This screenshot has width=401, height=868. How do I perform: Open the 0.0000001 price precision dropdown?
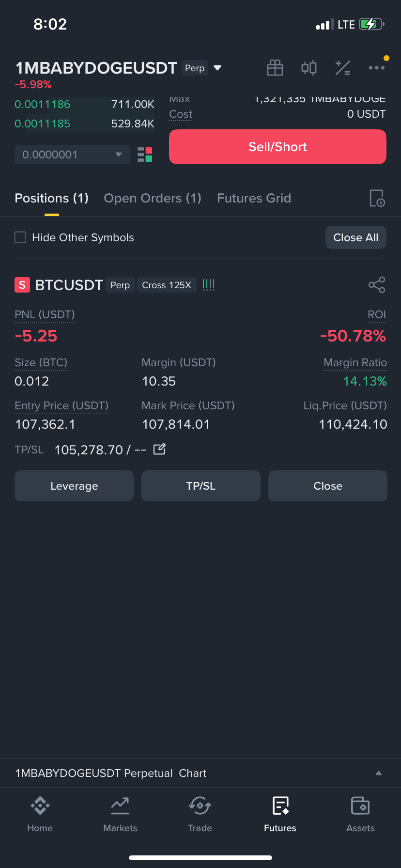[x=72, y=155]
